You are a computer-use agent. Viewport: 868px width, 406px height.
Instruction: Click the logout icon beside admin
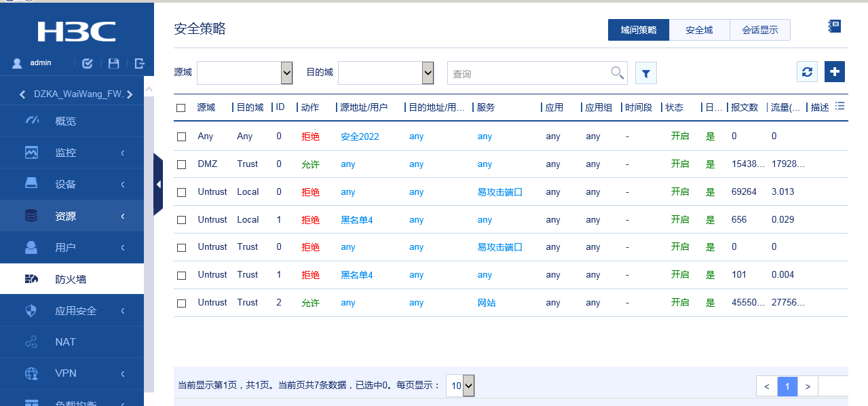pos(140,63)
